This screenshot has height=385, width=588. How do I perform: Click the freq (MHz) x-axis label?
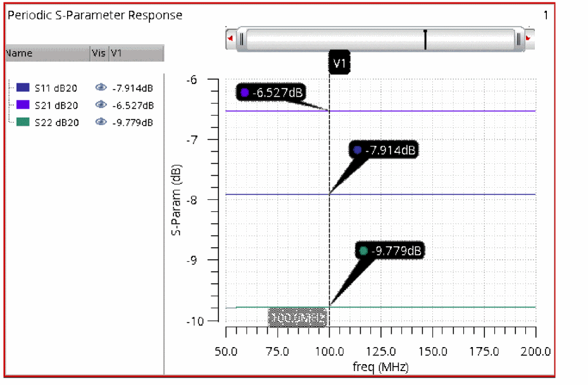tap(380, 367)
